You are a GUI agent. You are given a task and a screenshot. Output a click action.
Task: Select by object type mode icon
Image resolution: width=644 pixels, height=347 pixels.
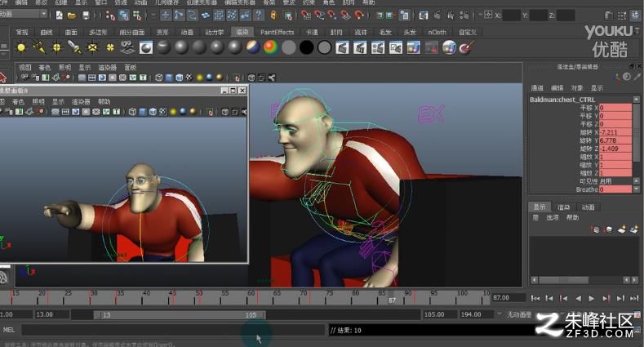tap(123, 16)
